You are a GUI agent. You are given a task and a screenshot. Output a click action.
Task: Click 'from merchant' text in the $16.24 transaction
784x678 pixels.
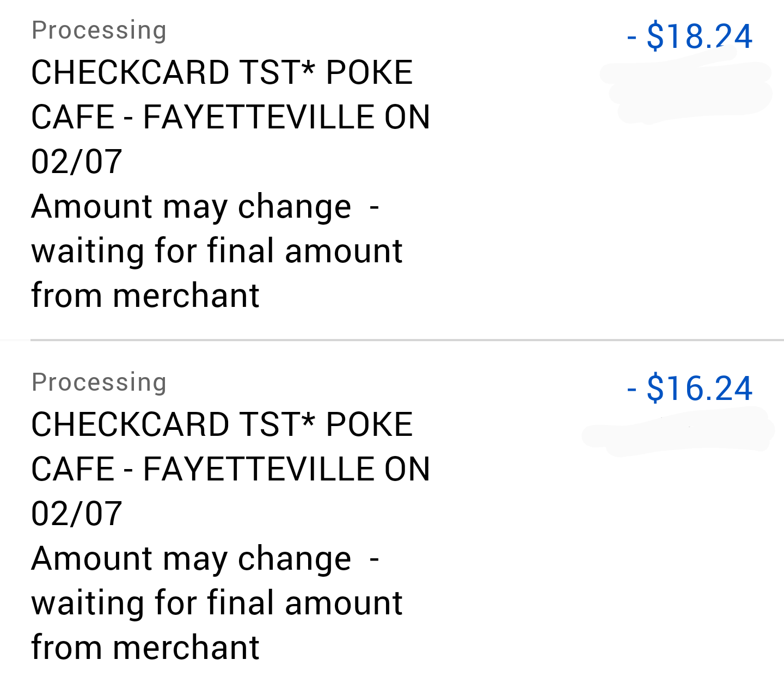click(145, 648)
